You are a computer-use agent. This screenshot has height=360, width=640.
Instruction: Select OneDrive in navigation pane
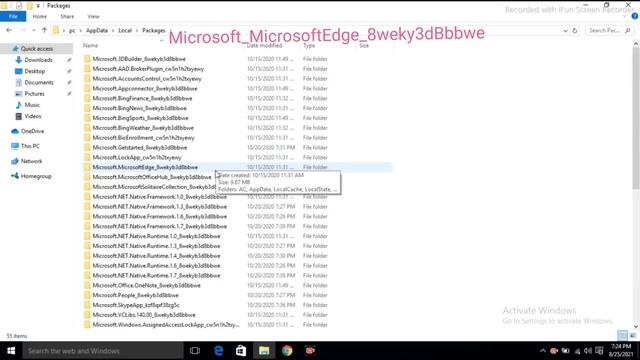pos(32,131)
